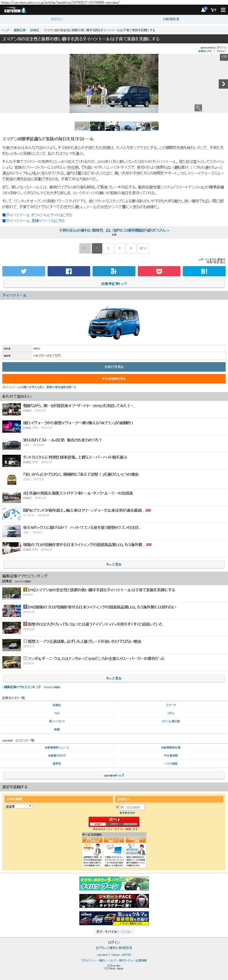Click the red 次へ STEP1 button
Viewport: 228px width, 980px height.
tap(114, 821)
